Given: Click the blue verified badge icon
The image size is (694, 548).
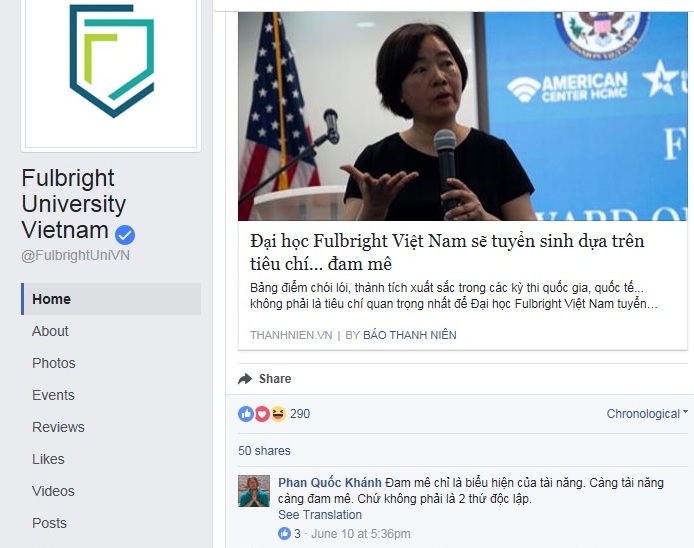Looking at the screenshot, I should coord(125,235).
